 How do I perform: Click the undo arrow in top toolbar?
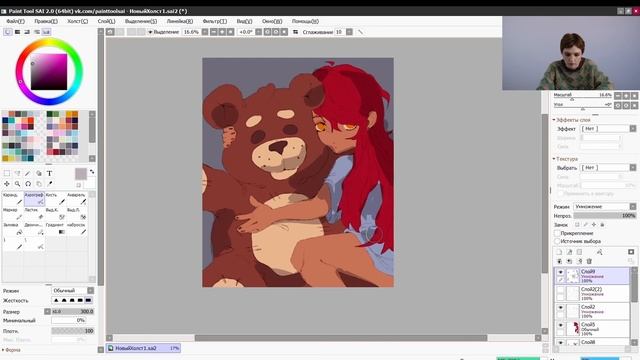pyautogui.click(x=110, y=32)
